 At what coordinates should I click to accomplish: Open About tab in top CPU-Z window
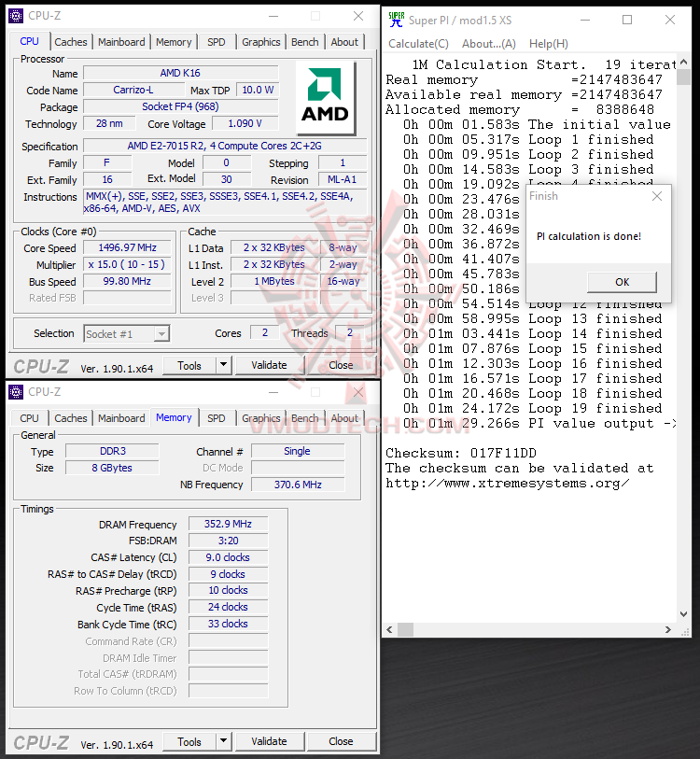point(344,42)
